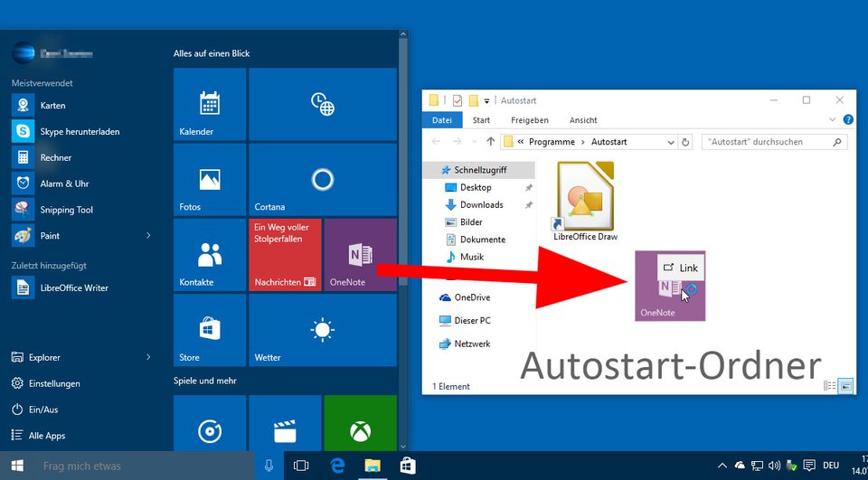868x480 pixels.
Task: Click the refresh button beside the address bar
Action: (x=685, y=142)
